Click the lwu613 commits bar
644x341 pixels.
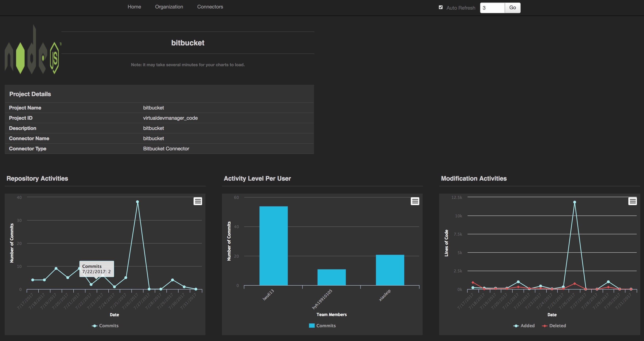(273, 246)
